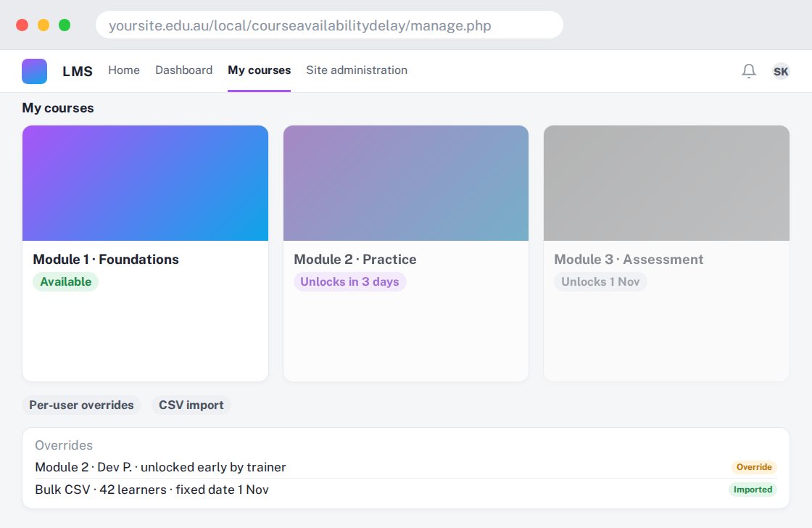
Task: Click the My courses page heading
Action: coord(58,108)
